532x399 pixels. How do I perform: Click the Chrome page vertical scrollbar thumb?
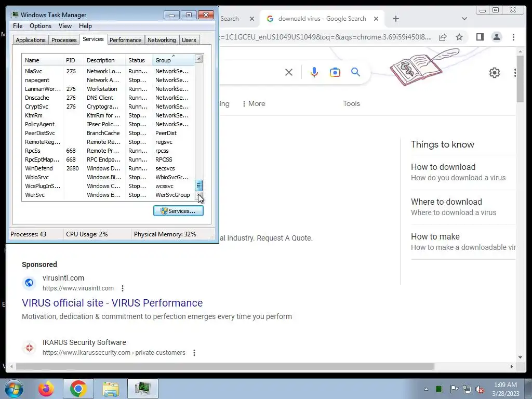[520, 79]
